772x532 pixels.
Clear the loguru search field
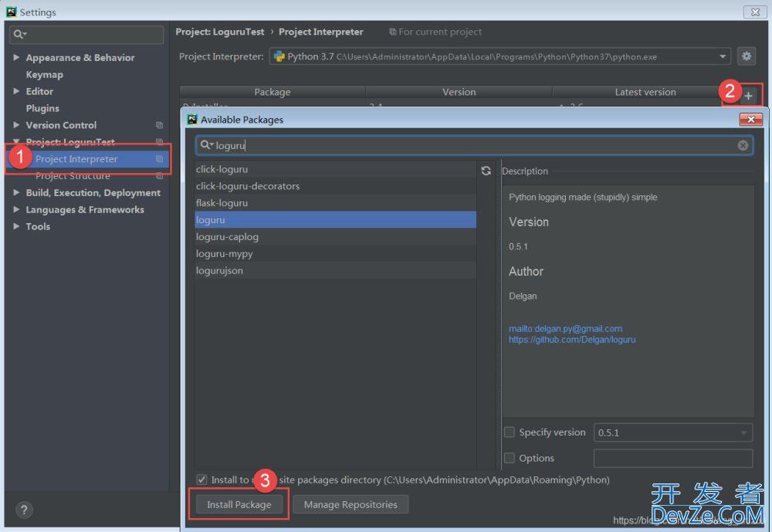click(x=743, y=145)
